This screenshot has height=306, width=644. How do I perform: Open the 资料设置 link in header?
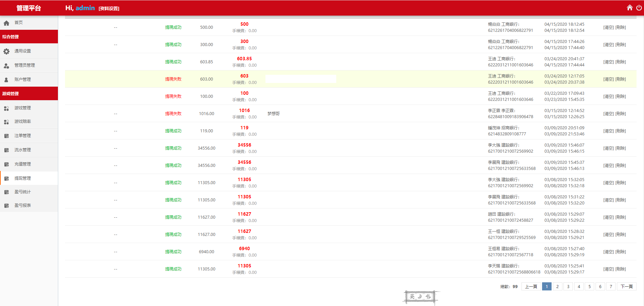(109, 8)
